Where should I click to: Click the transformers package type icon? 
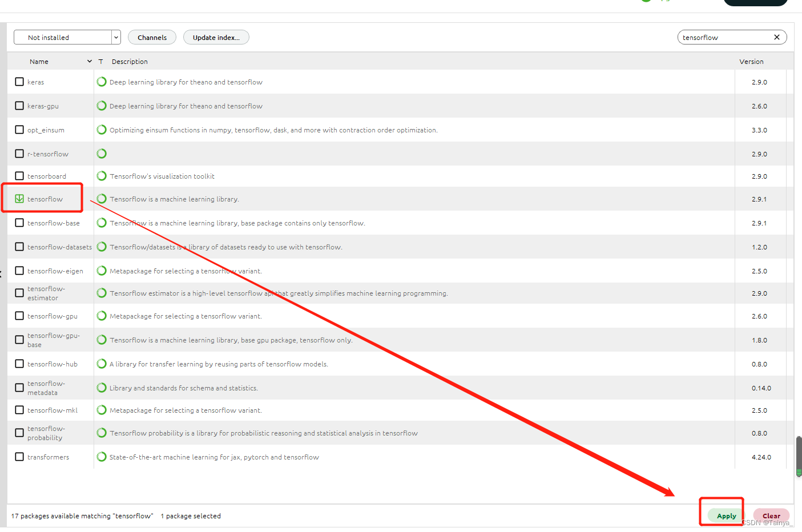click(102, 457)
